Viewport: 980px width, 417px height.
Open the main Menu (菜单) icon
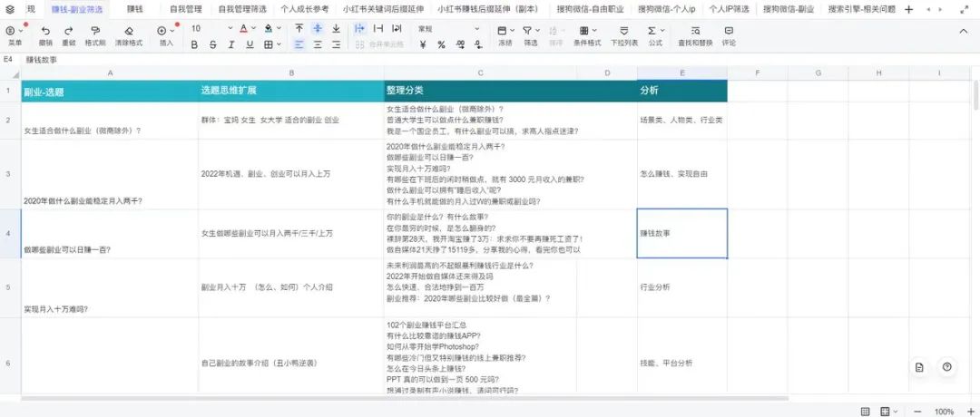pyautogui.click(x=11, y=30)
